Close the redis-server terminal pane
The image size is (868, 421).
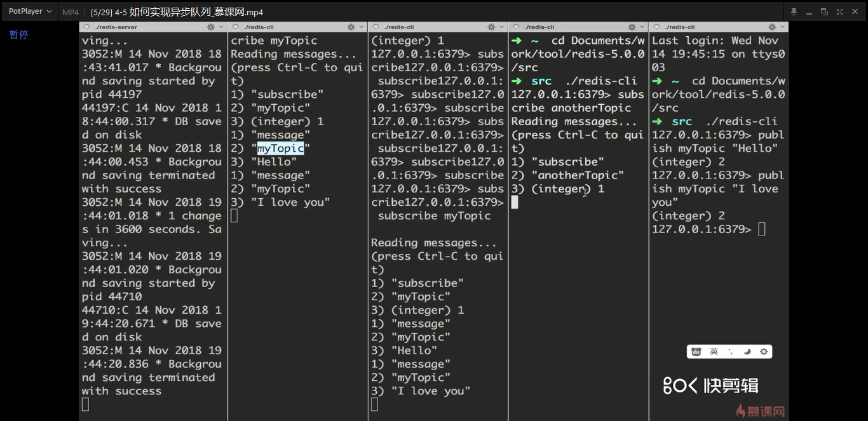tap(86, 27)
